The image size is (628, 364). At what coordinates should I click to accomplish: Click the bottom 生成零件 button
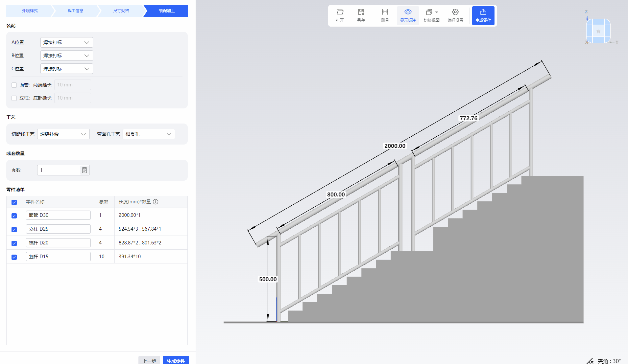(x=176, y=360)
